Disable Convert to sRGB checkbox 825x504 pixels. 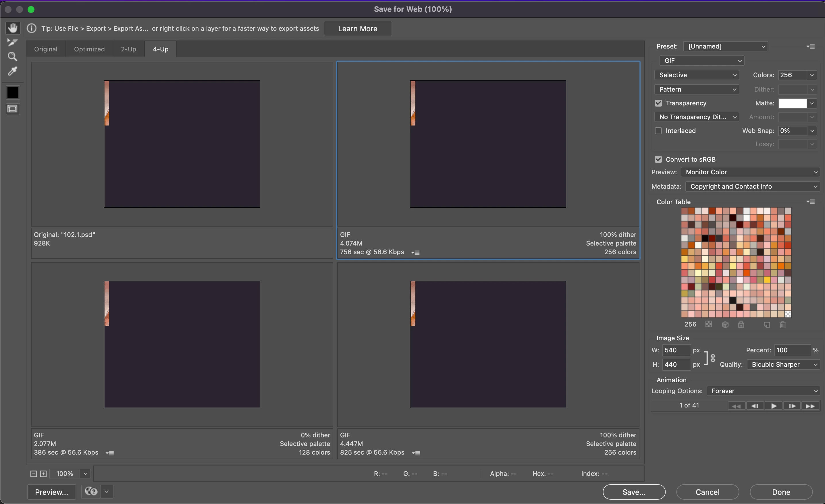[x=658, y=159]
